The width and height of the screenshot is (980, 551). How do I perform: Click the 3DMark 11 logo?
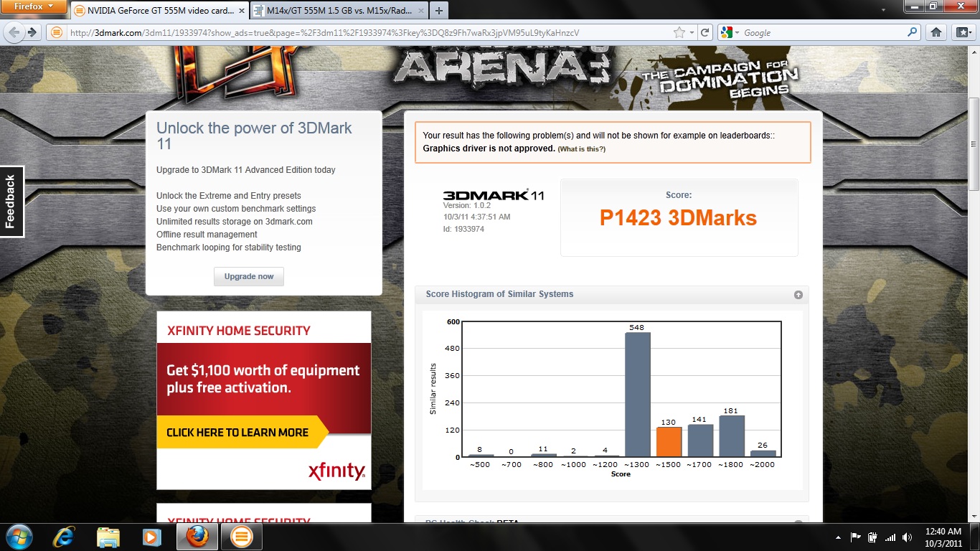pos(493,194)
